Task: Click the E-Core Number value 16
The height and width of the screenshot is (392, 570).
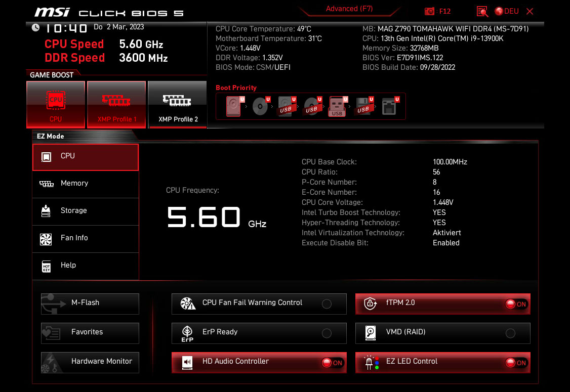Action: coord(436,192)
